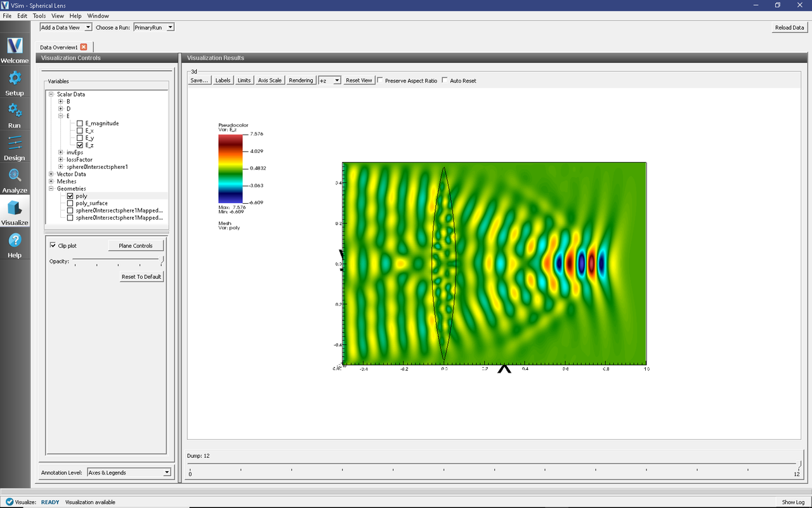
Task: Enable the E_magnitude checkbox
Action: tap(79, 124)
